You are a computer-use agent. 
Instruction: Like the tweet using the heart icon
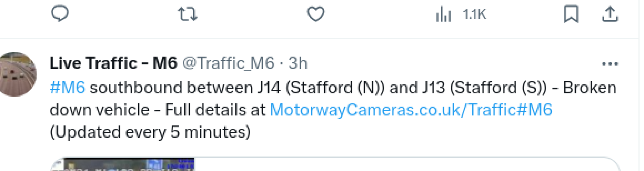click(x=316, y=14)
